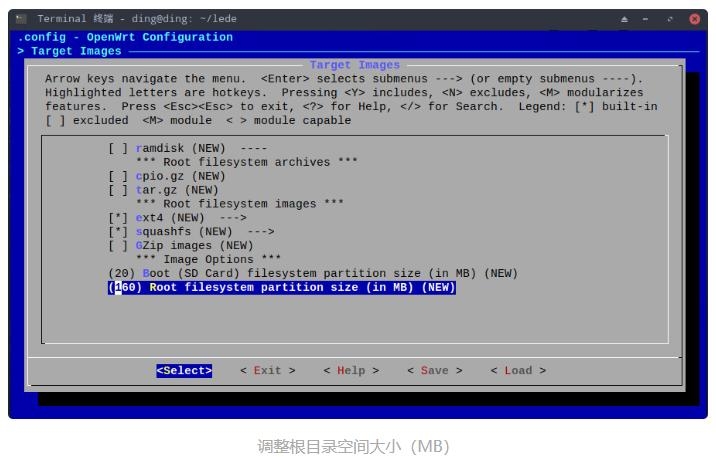Click the (20) boot partition size value
The height and width of the screenshot is (457, 716).
pyautogui.click(x=121, y=273)
